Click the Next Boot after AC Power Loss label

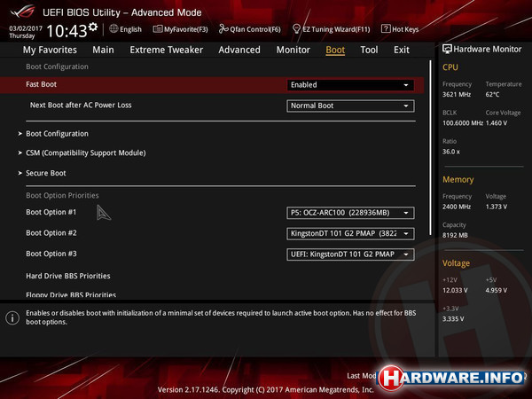pos(81,105)
